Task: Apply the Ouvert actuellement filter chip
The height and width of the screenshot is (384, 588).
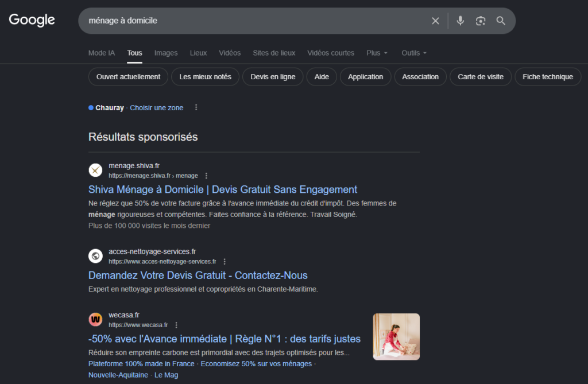Action: coord(128,77)
